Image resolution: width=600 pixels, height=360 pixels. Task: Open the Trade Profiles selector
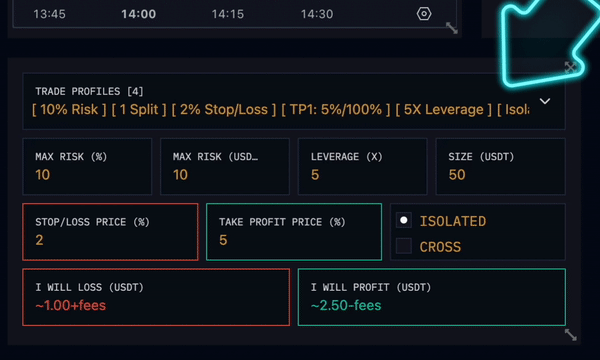[294, 101]
